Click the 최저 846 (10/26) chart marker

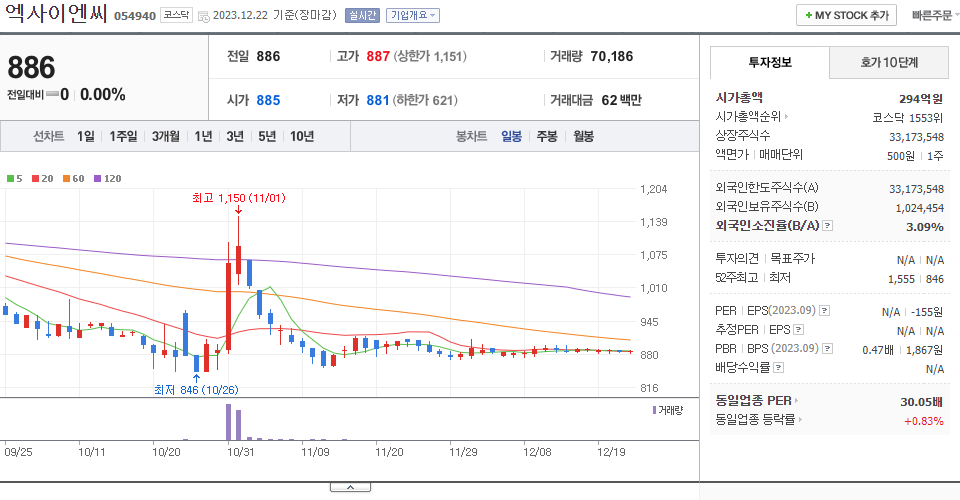(x=196, y=390)
